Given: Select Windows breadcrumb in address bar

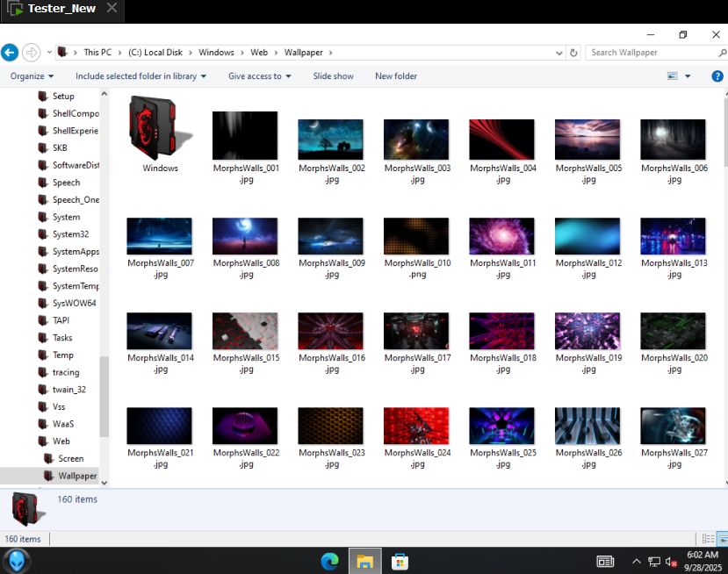Looking at the screenshot, I should coord(216,53).
